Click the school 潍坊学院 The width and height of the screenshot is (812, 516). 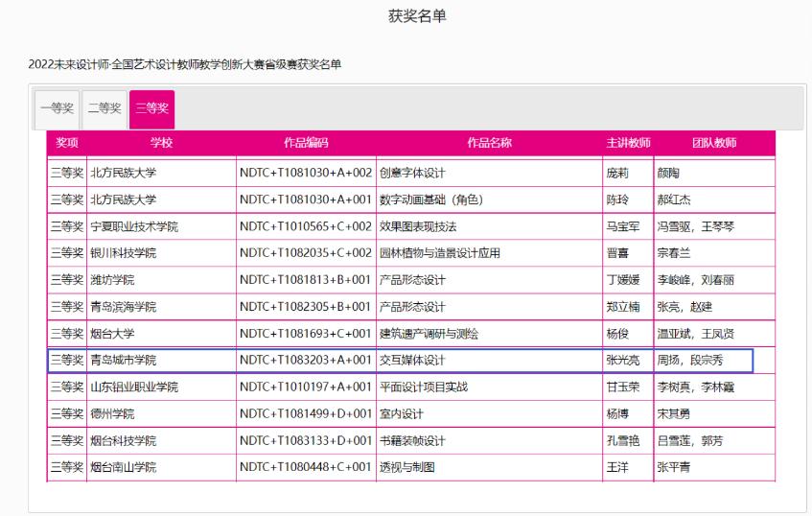(112, 280)
